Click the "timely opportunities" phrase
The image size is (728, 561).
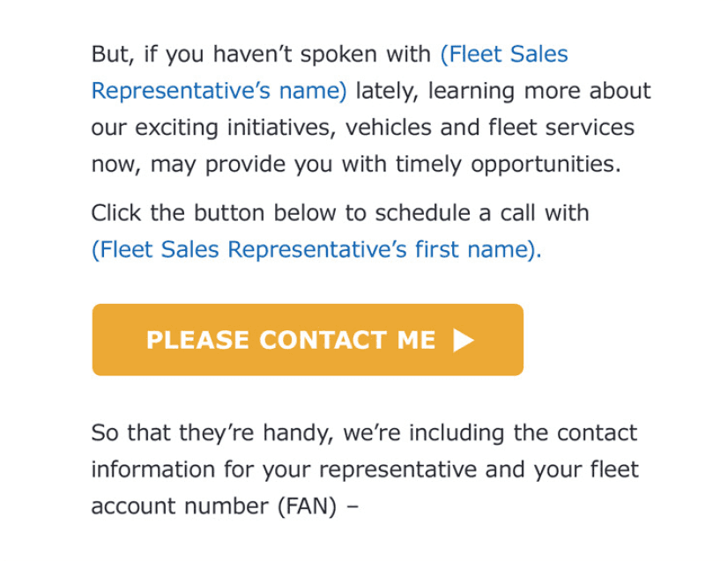tap(508, 165)
